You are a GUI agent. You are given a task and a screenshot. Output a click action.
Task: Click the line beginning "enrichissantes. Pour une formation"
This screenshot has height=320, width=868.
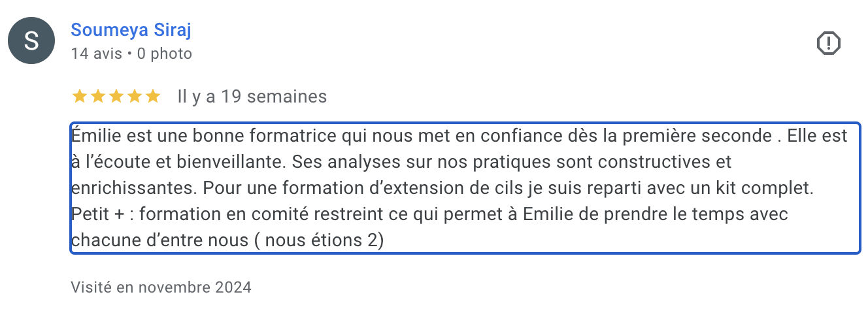442,188
